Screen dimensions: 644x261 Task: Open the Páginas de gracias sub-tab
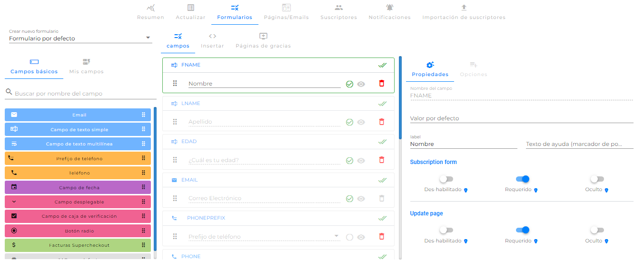[263, 41]
